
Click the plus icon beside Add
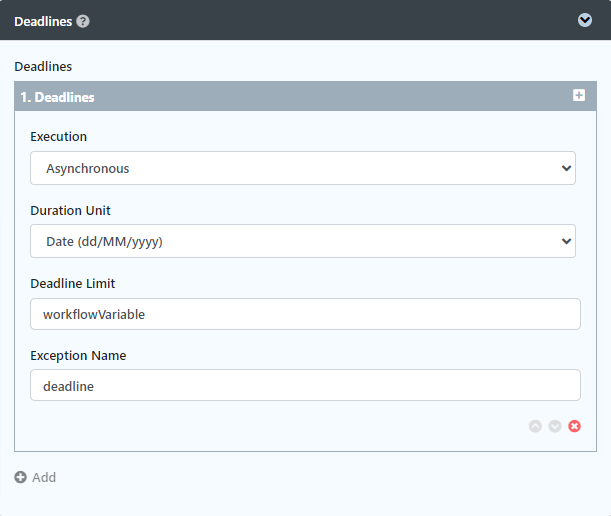point(21,477)
